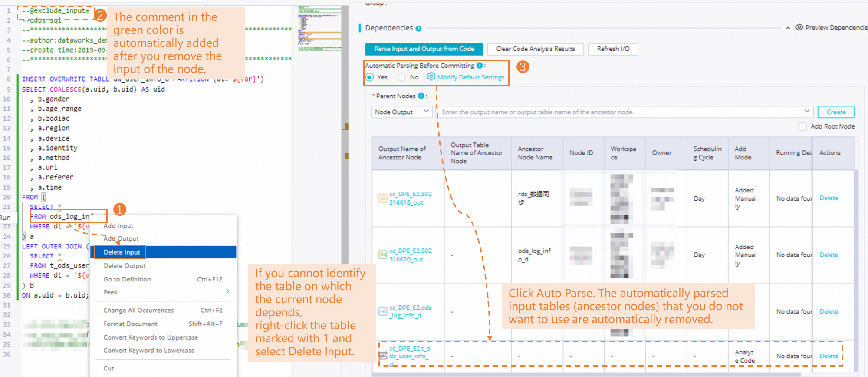
Task: Click the gear icon for Modify Default Settings
Action: coord(431,77)
